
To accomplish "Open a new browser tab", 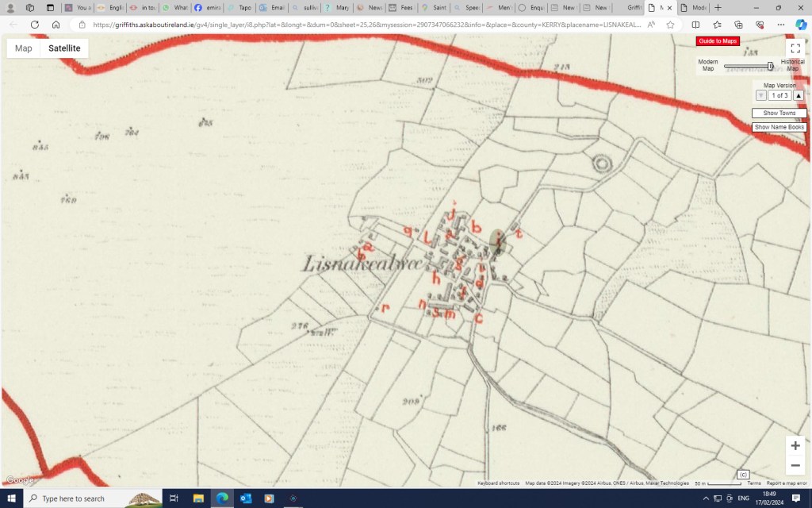I will tap(718, 8).
